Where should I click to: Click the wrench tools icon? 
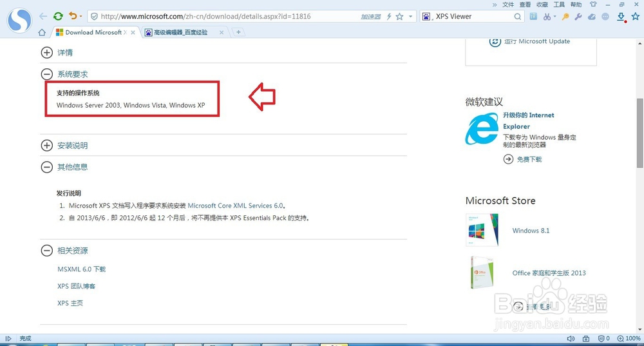point(578,17)
